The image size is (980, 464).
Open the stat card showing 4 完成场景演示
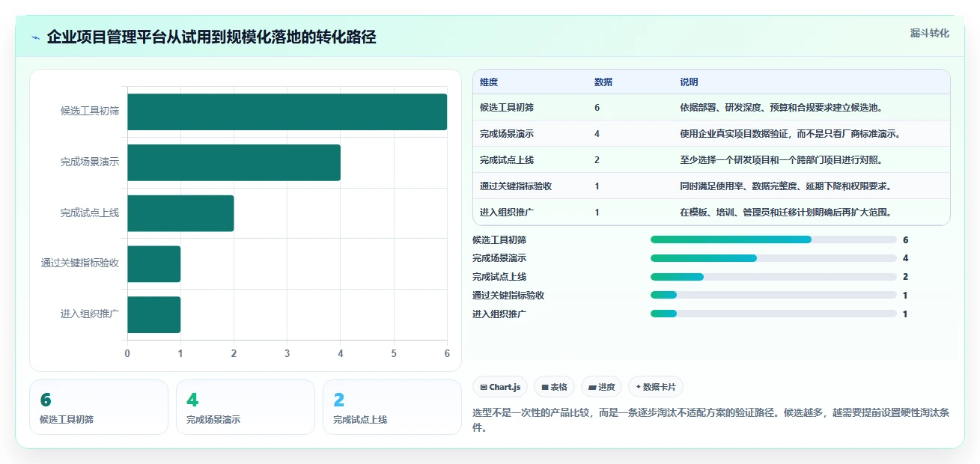(246, 407)
